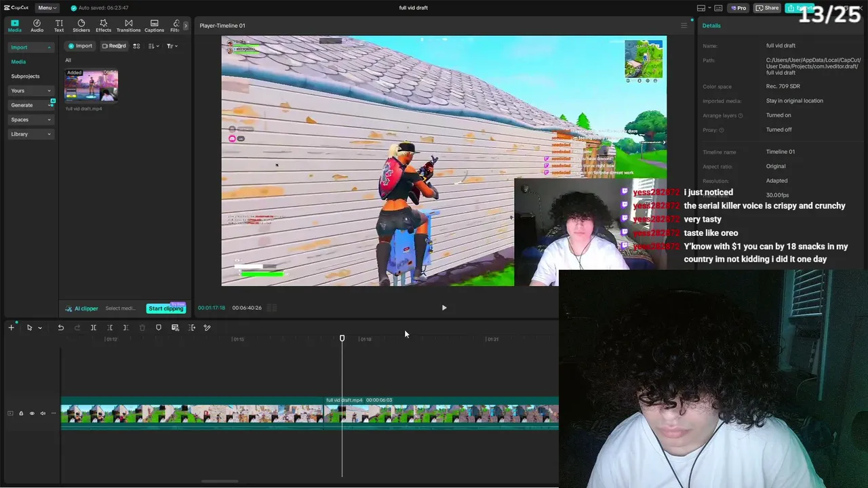The width and height of the screenshot is (868, 488).
Task: Switch to the Audio tab
Action: (x=37, y=26)
